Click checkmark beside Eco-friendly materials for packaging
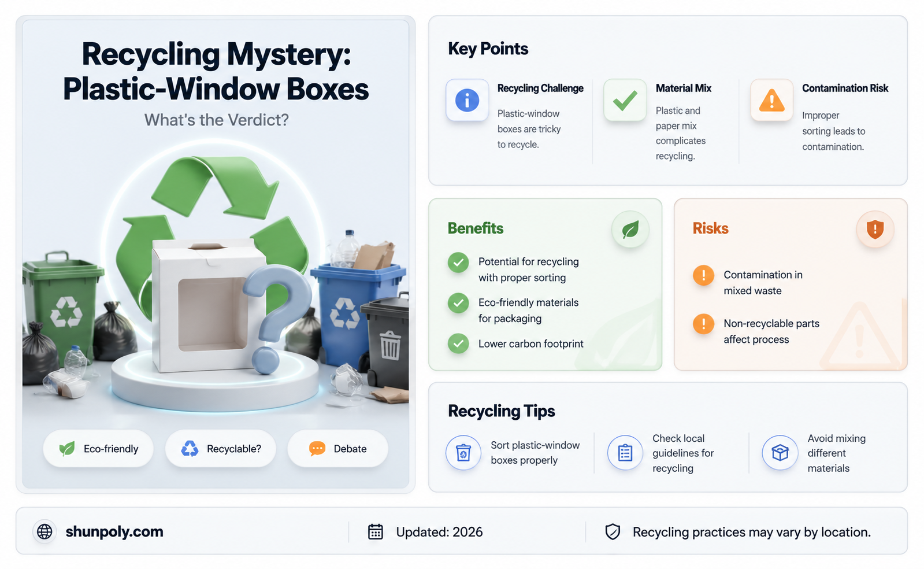Viewport: 924px width, 569px height. (458, 302)
